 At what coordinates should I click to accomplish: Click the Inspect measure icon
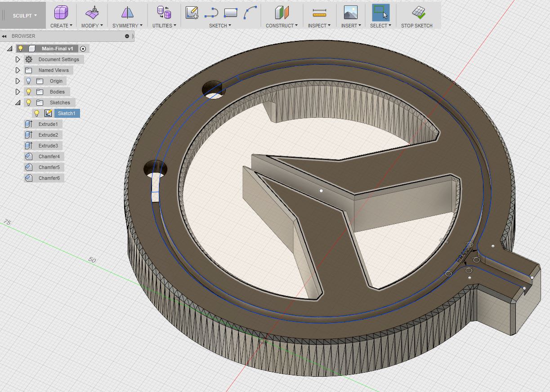tap(319, 13)
